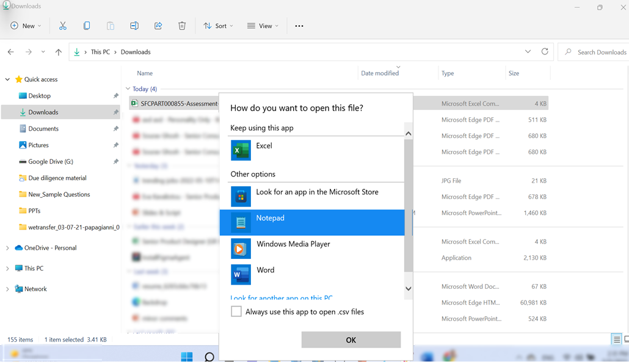Open the Windows Start button

pyautogui.click(x=187, y=357)
